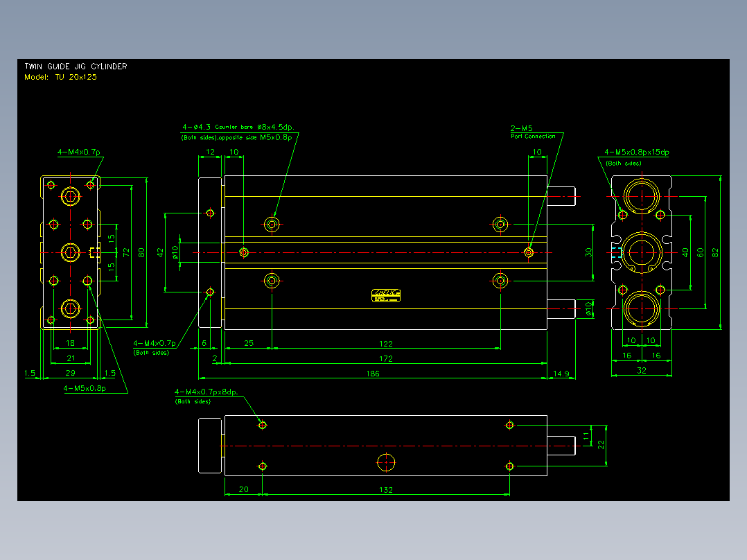The width and height of the screenshot is (747, 560).
Task: Click the 132 dimension in bottom view
Action: [386, 489]
